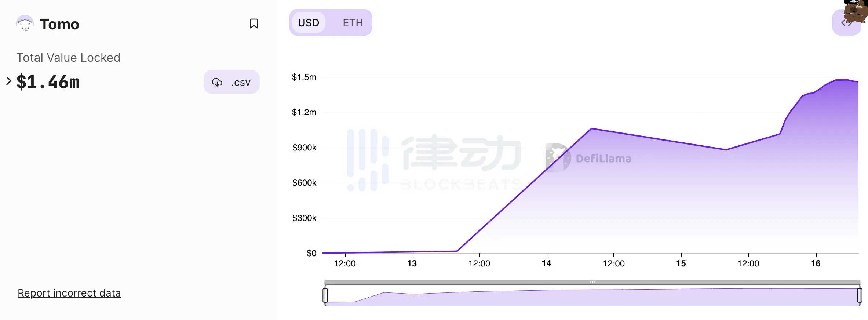
Task: Download TVL data via .csv button
Action: (231, 82)
